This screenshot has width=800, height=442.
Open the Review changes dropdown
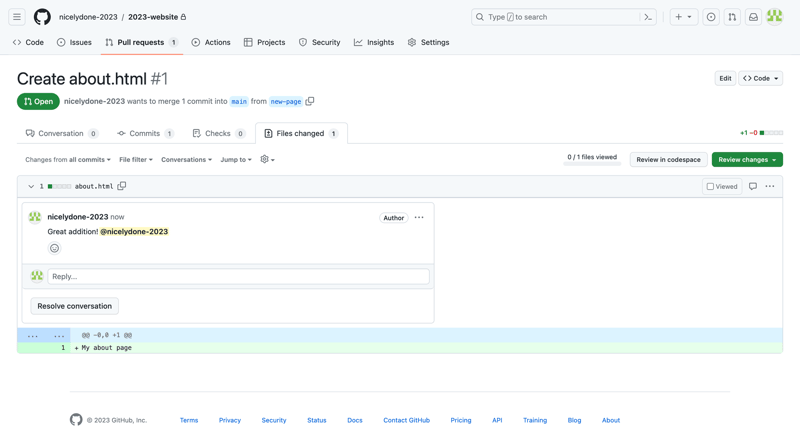tap(747, 160)
